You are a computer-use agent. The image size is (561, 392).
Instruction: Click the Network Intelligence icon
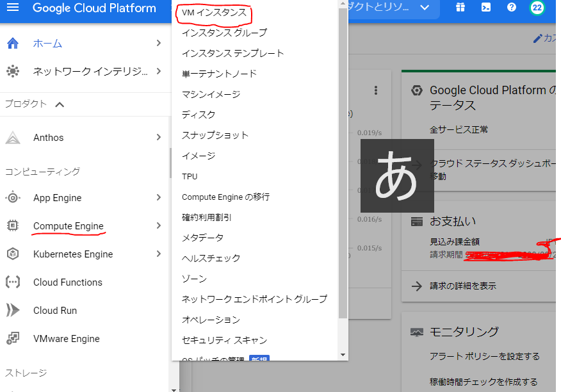(x=13, y=71)
